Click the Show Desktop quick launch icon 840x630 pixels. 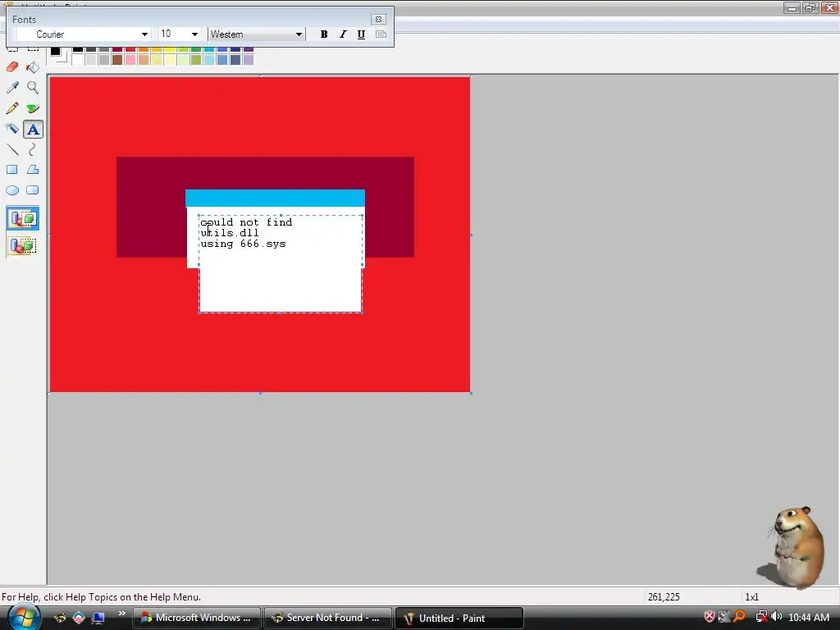click(x=98, y=618)
